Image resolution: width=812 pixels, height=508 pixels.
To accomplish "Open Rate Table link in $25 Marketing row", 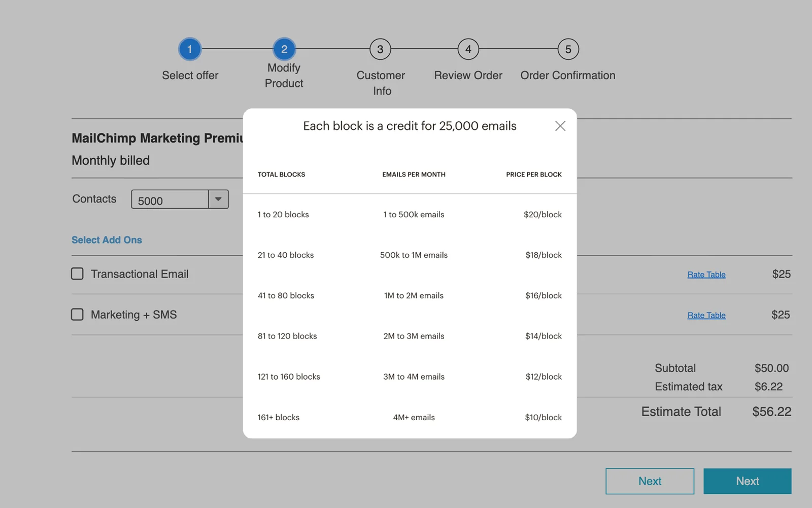I will 706,315.
